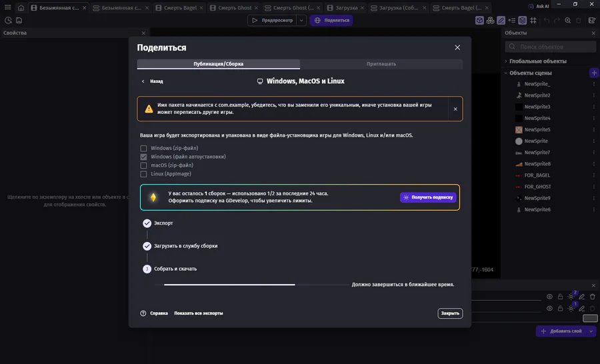Close the Share dialog with the X icon
The width and height of the screenshot is (600, 364).
click(457, 47)
